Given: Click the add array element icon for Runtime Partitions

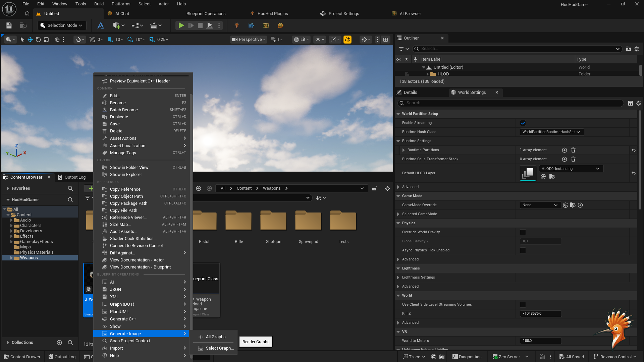Looking at the screenshot, I should coord(564,150).
